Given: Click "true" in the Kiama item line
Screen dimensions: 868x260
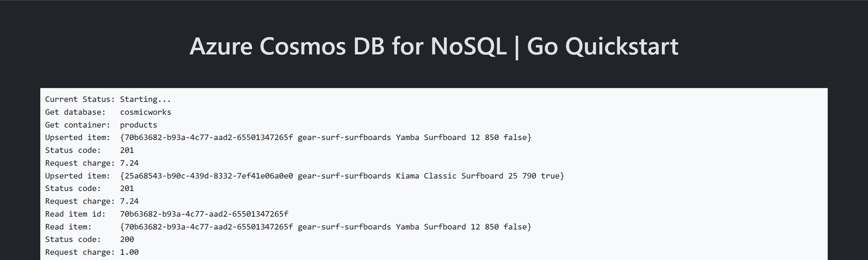Looking at the screenshot, I should click(550, 176).
